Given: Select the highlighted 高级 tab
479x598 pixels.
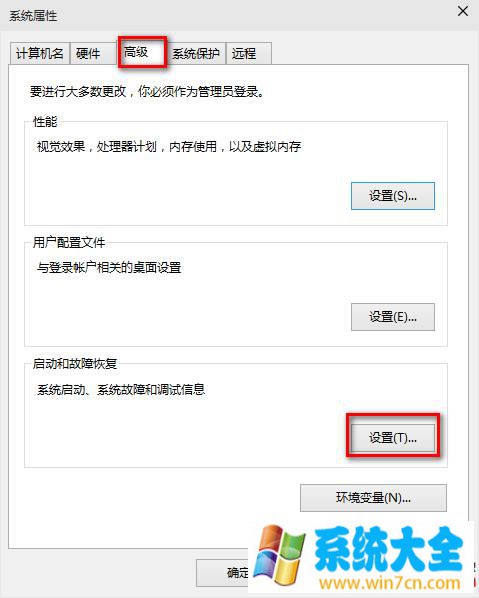Looking at the screenshot, I should [x=142, y=52].
